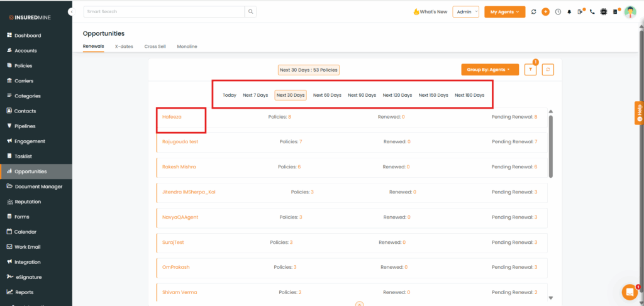Click the orange plus add icon
The width and height of the screenshot is (644, 306).
(x=545, y=12)
